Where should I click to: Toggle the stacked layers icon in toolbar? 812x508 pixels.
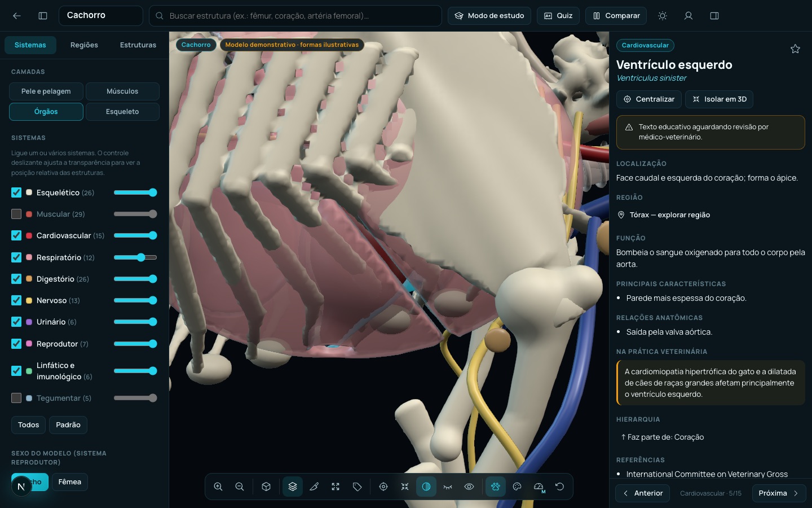click(x=293, y=487)
